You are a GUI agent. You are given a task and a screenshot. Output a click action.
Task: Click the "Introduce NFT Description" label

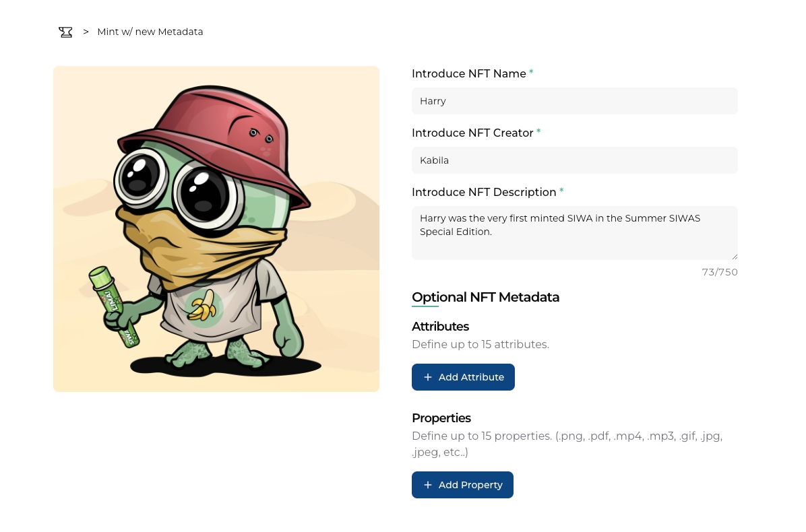(x=484, y=192)
